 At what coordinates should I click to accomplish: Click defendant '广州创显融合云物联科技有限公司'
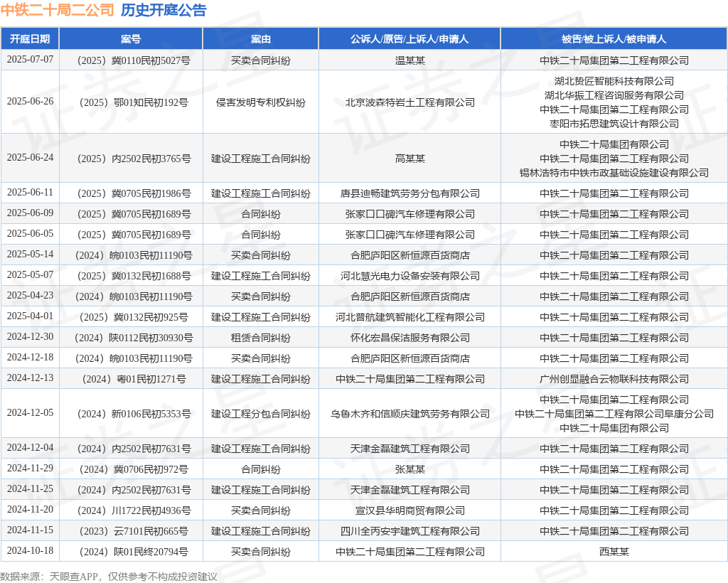coord(614,379)
